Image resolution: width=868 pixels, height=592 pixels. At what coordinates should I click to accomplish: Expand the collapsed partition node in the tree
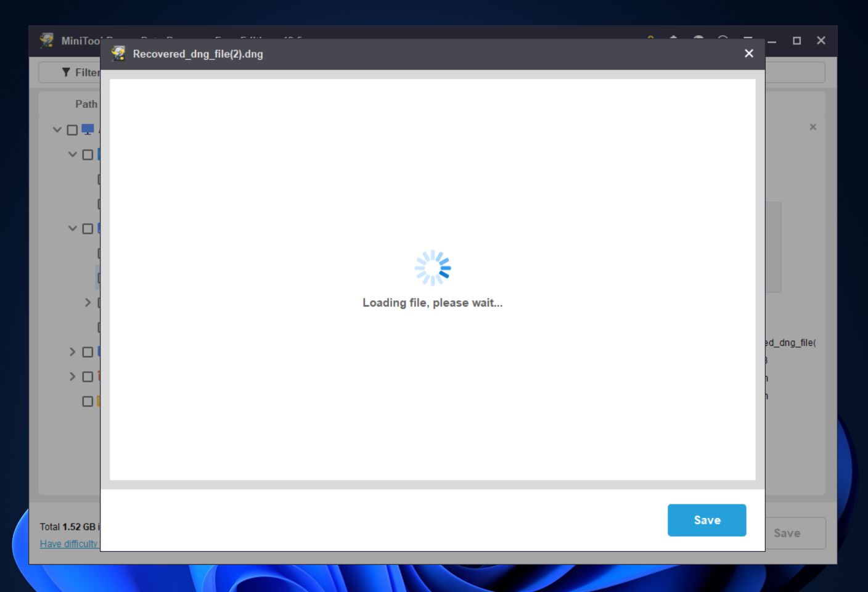pos(71,351)
